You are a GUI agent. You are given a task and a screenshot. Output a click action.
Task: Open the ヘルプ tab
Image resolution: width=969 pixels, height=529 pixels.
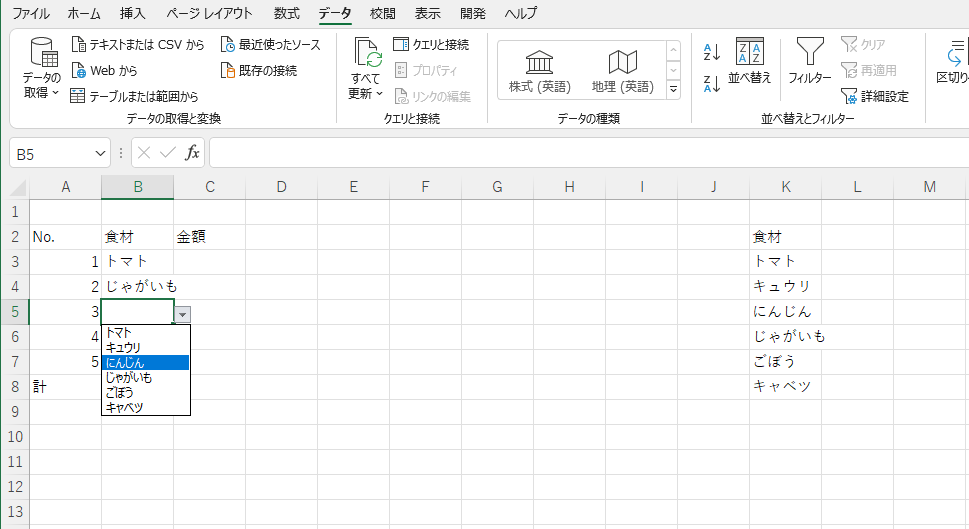point(520,13)
